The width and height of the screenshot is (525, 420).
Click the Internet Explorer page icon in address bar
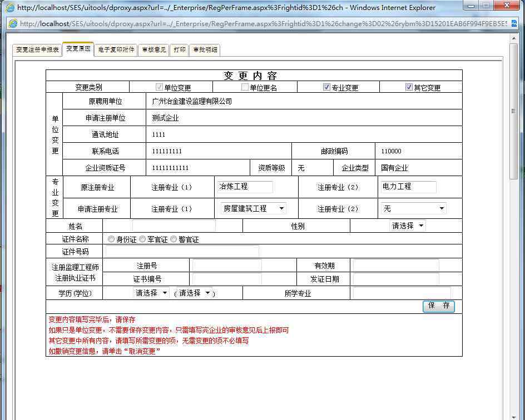click(13, 23)
